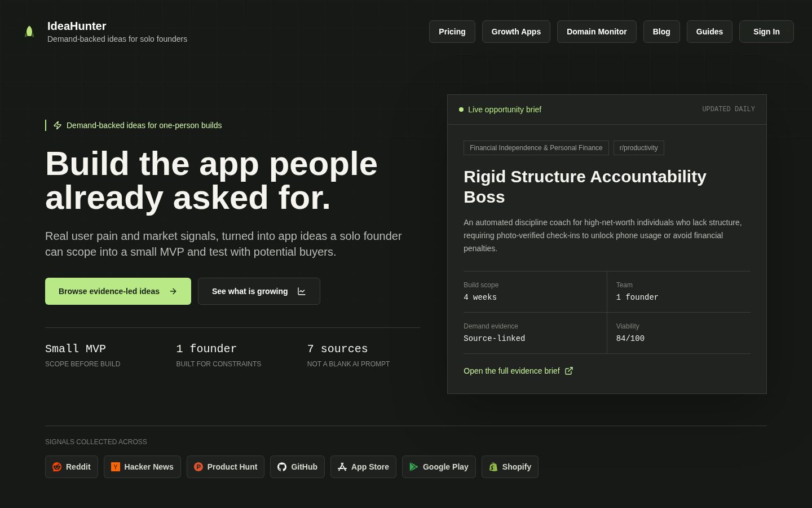Click the Hacker News Y icon
Screen dimensions: 812x508
pos(116,467)
